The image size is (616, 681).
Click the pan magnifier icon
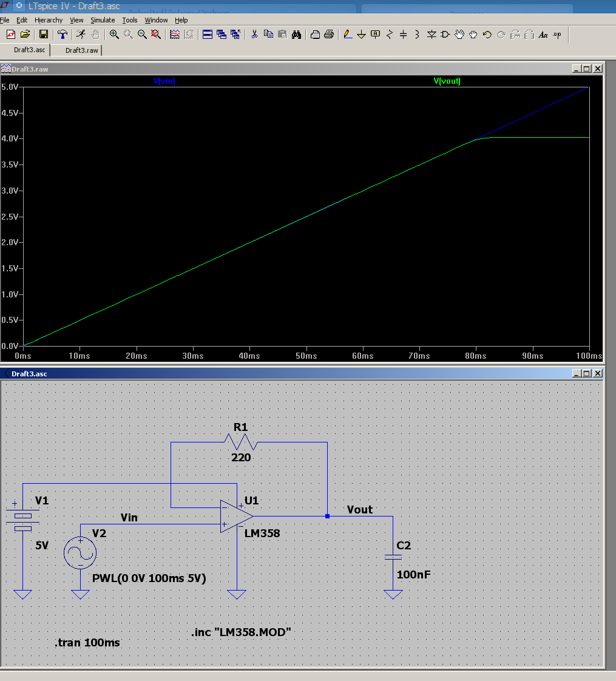[128, 35]
